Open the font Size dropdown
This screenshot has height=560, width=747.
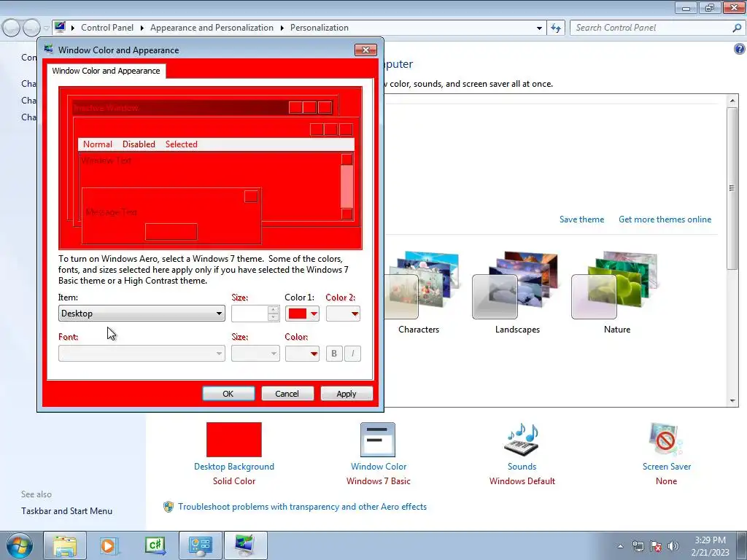pyautogui.click(x=255, y=354)
